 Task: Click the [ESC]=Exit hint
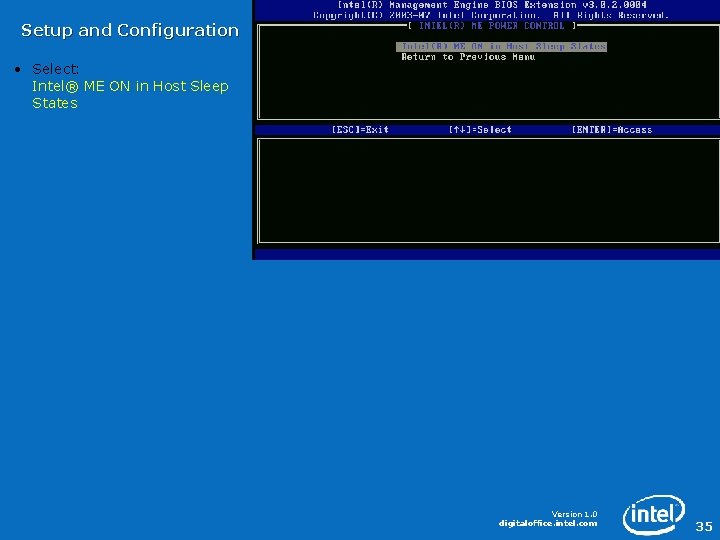pyautogui.click(x=360, y=129)
